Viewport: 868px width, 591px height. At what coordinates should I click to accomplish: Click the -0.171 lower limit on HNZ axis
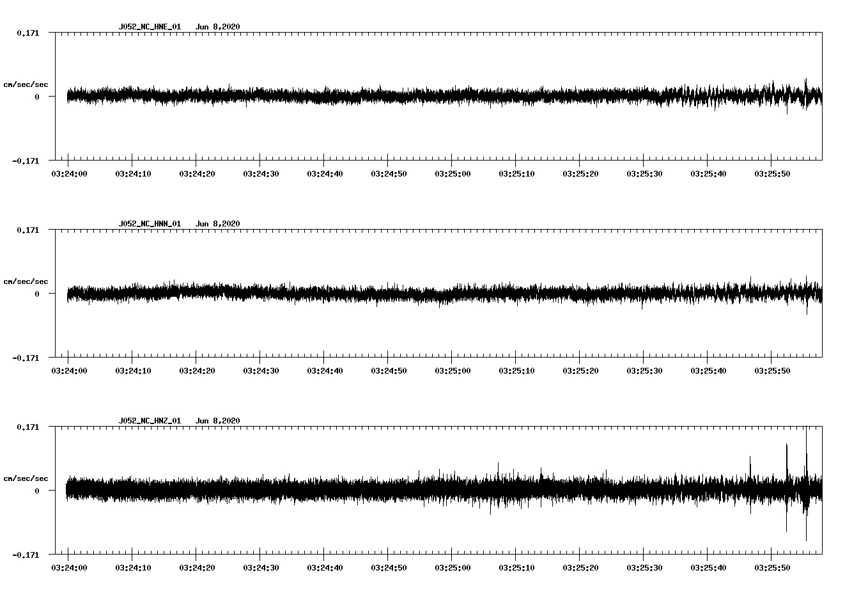pos(26,555)
